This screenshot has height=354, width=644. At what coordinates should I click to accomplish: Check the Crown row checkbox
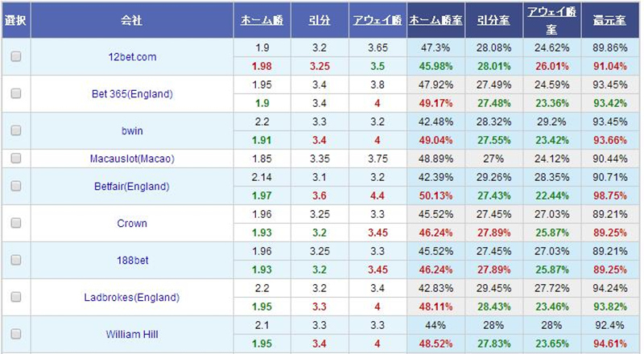pos(16,223)
